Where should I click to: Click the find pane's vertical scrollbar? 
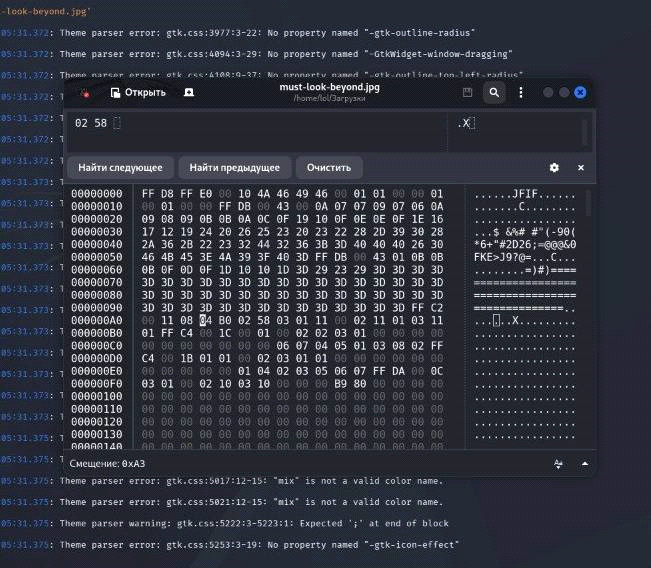(x=585, y=132)
